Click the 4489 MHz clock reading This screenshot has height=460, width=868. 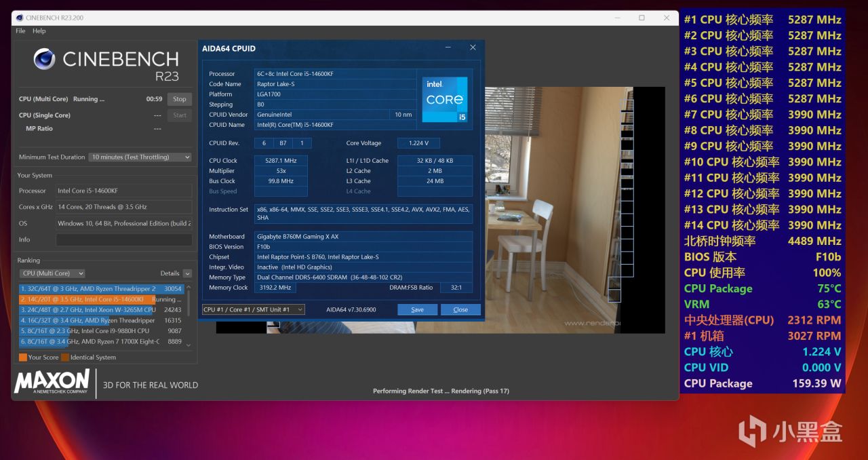click(814, 241)
